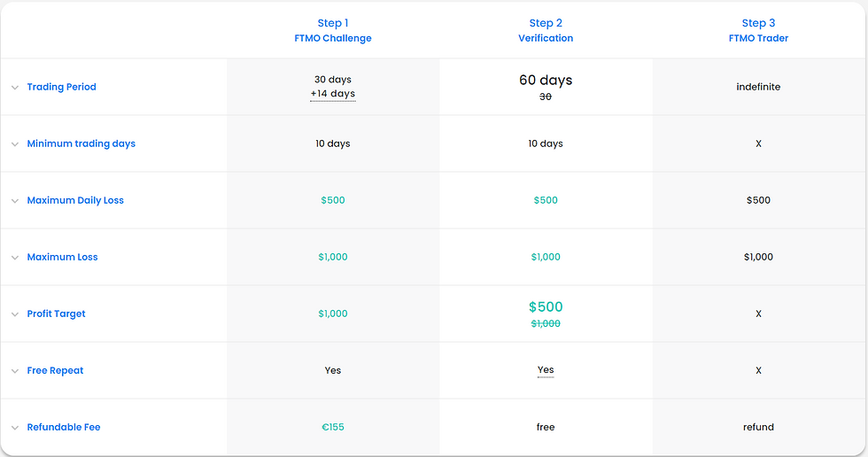Click the underlined Yes under Verification

pyautogui.click(x=546, y=370)
